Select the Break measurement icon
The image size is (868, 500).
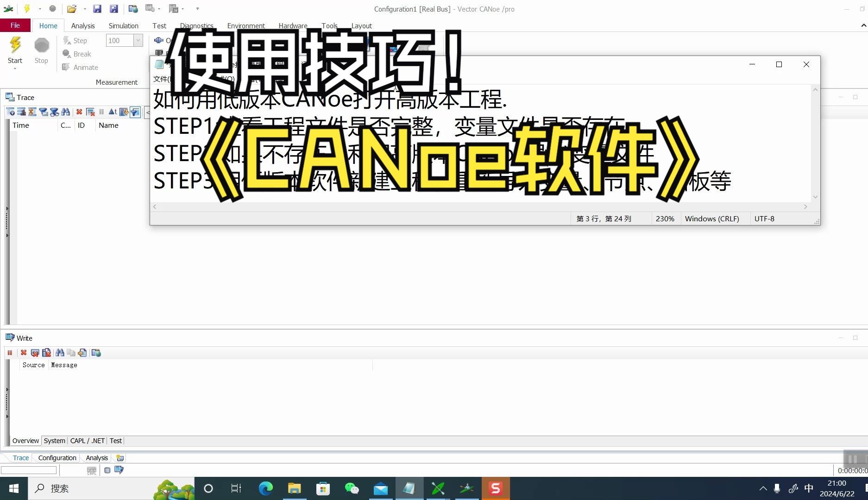click(67, 54)
